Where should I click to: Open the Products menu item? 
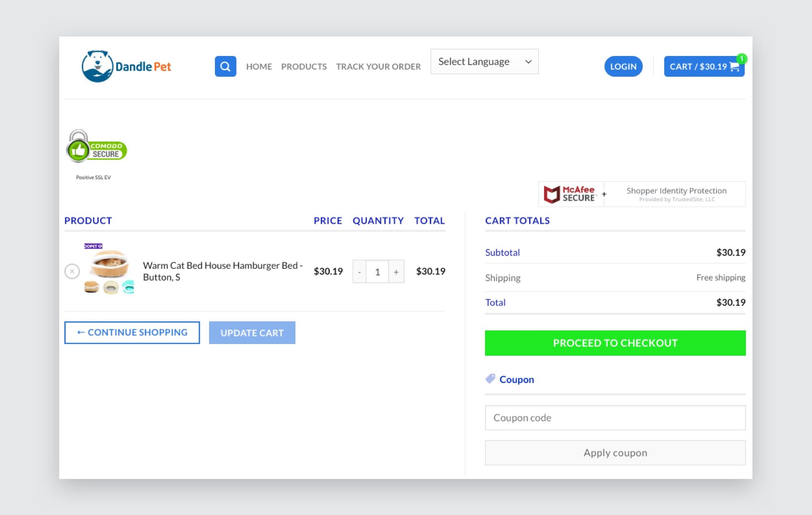click(304, 67)
